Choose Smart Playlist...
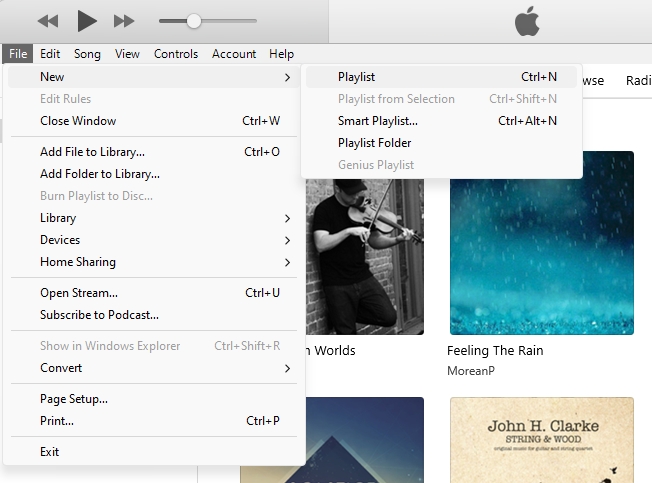The image size is (652, 483). click(x=442, y=121)
